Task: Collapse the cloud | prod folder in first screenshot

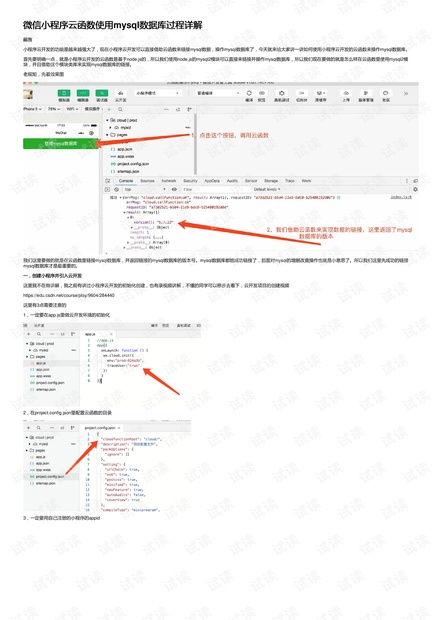Action: 107,120
